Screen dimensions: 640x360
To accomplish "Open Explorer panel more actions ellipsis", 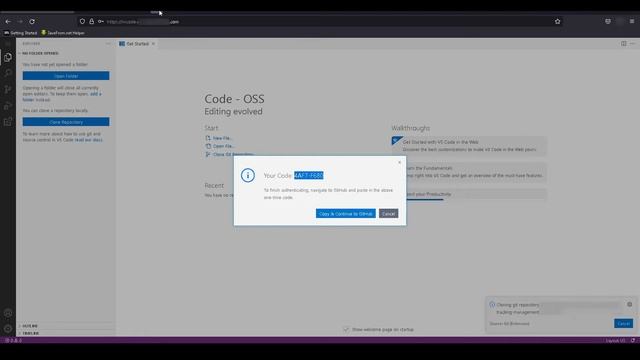I will (108, 44).
